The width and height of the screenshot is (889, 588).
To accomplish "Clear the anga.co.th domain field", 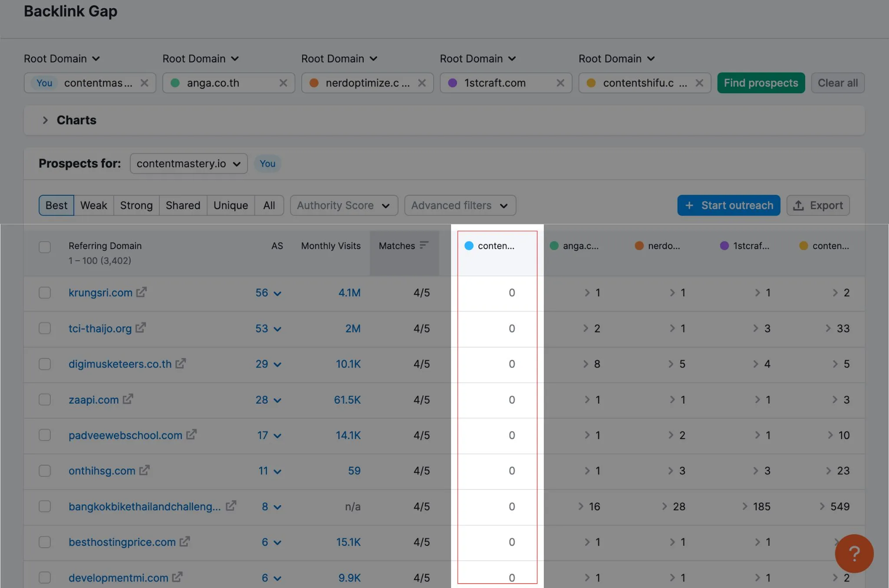I will tap(283, 83).
